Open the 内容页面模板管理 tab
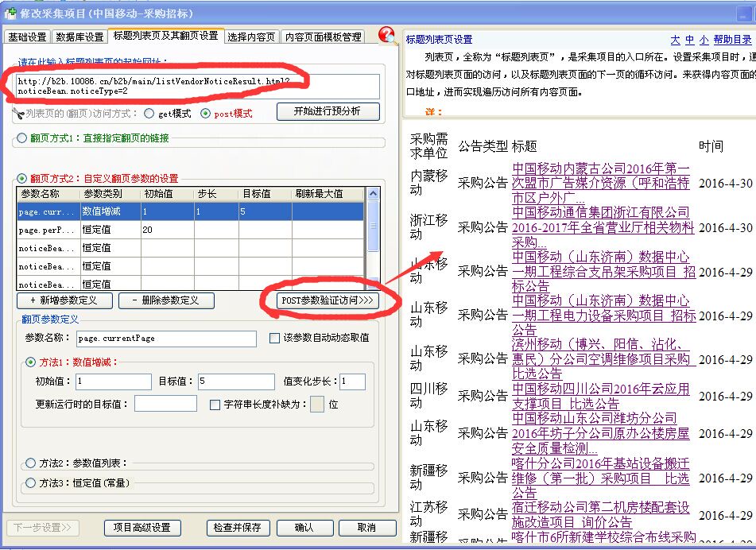Viewport: 756px width, 550px height. tap(323, 37)
